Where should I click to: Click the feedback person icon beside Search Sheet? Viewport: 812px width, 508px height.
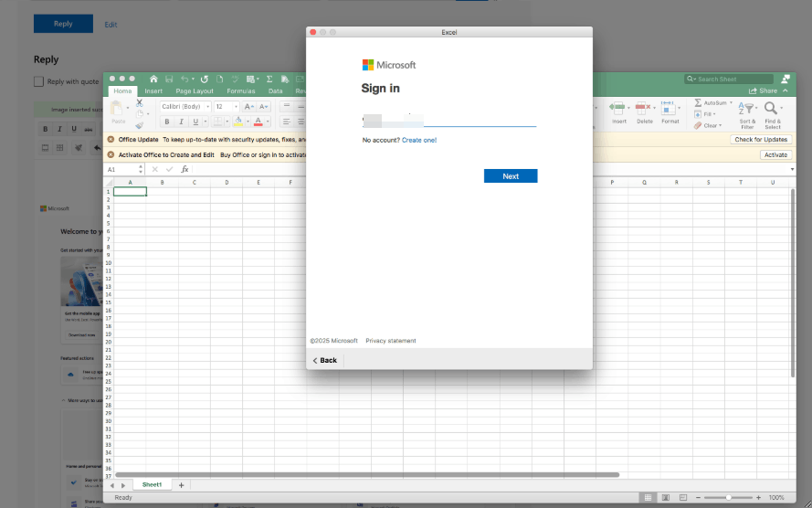coord(786,79)
